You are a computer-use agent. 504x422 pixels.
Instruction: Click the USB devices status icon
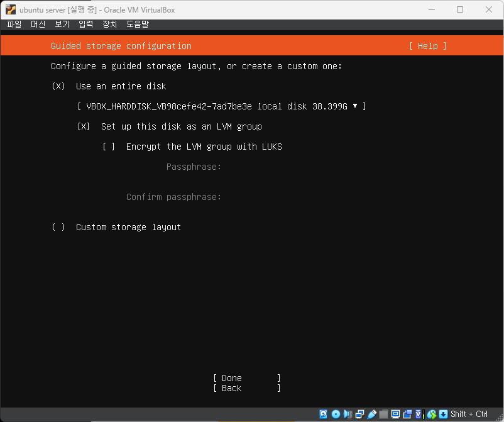(x=372, y=414)
